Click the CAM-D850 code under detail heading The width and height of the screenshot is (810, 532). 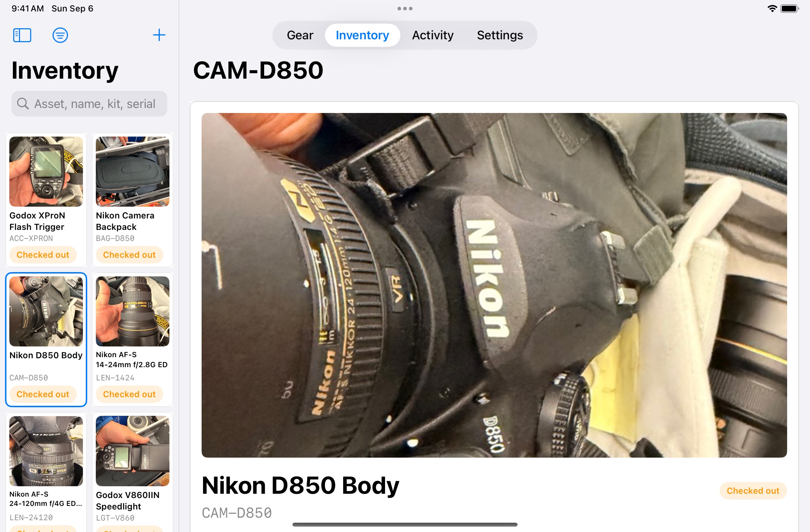(x=237, y=513)
